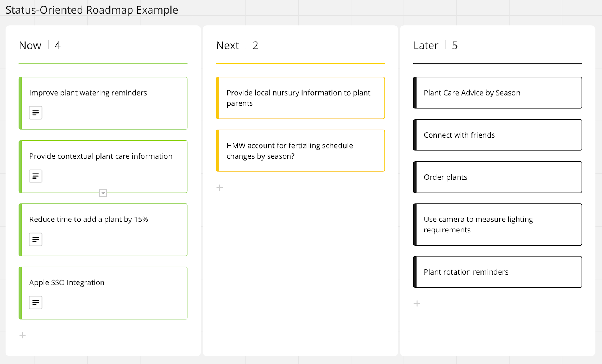Select the Next column header
Viewport: 602px width, 364px height.
click(x=228, y=45)
